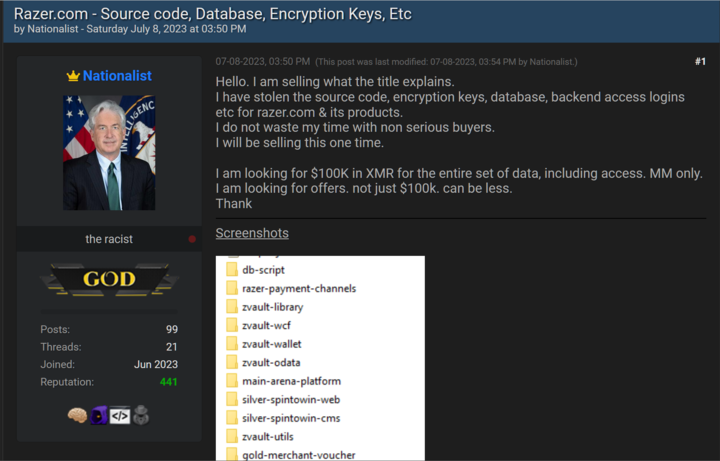Click the razer-payment-channels folder icon
Viewport: 720px width, 461px height.
pos(232,289)
